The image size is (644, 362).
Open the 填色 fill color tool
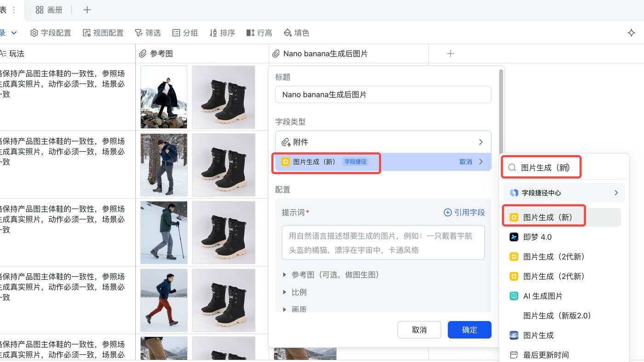coord(297,33)
